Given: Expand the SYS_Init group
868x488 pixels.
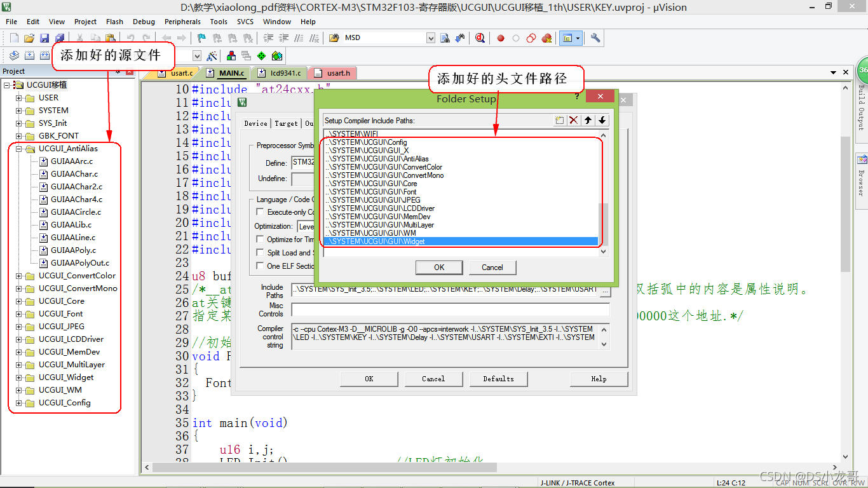Looking at the screenshot, I should tap(19, 123).
